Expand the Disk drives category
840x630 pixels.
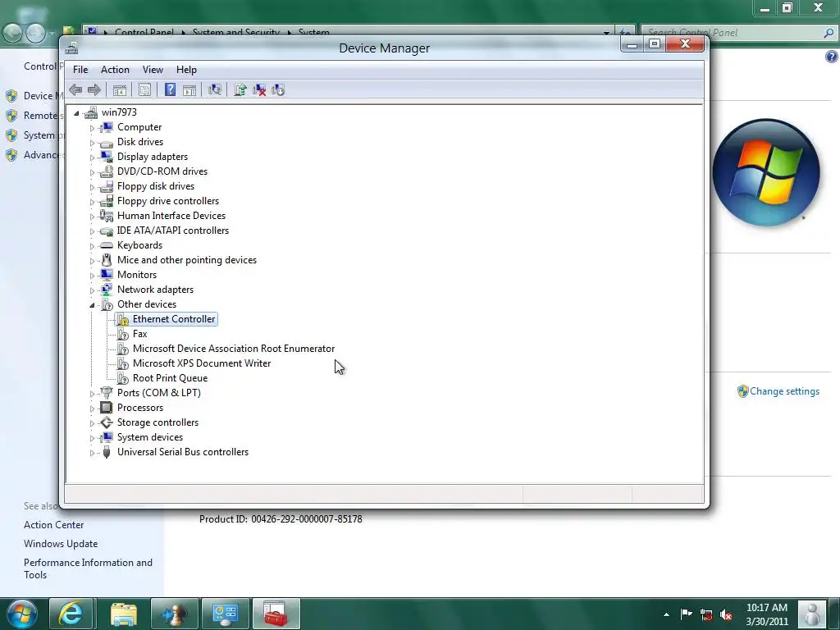click(x=92, y=143)
